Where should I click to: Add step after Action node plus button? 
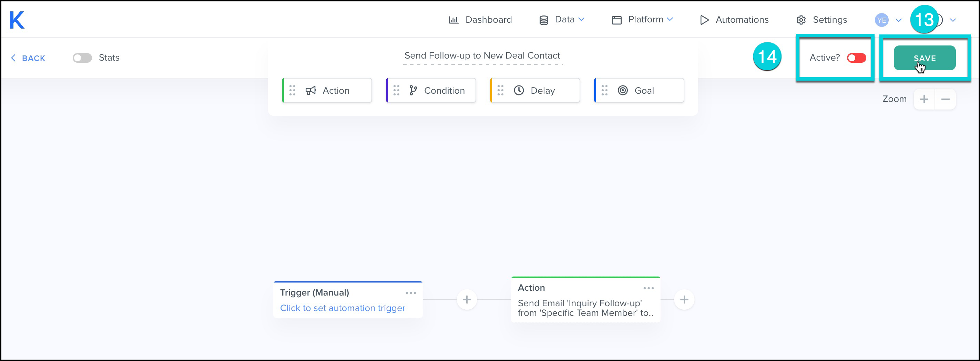[684, 300]
